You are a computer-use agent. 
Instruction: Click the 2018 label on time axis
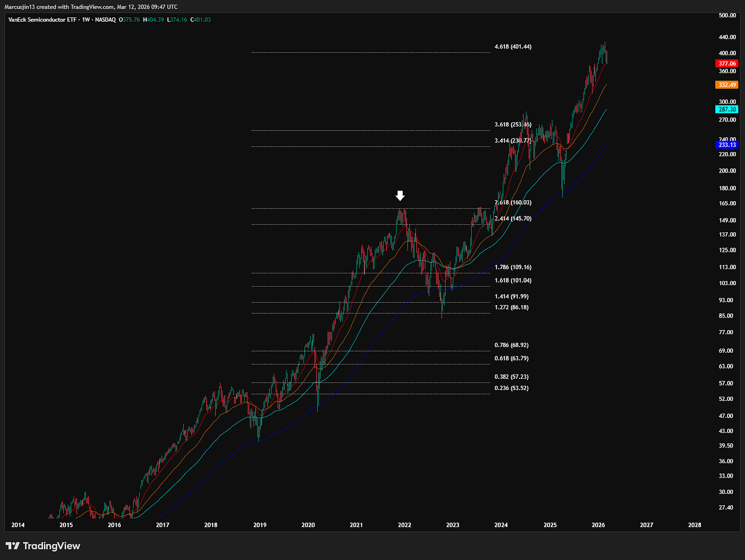211,525
